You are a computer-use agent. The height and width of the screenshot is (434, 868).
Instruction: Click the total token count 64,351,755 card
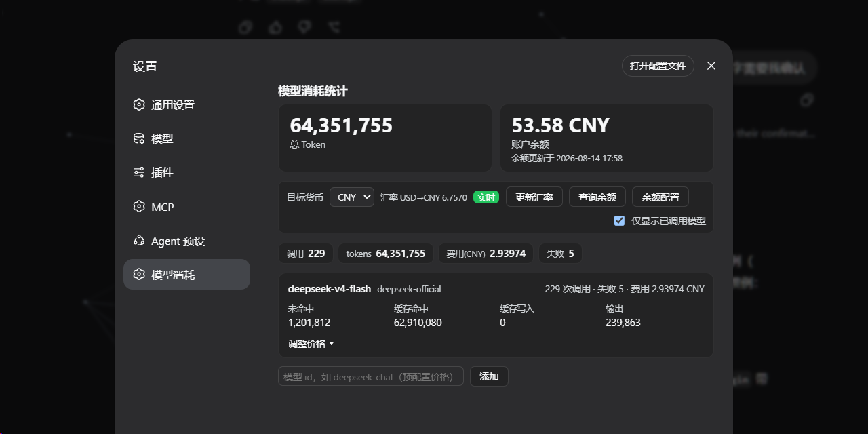coord(385,138)
